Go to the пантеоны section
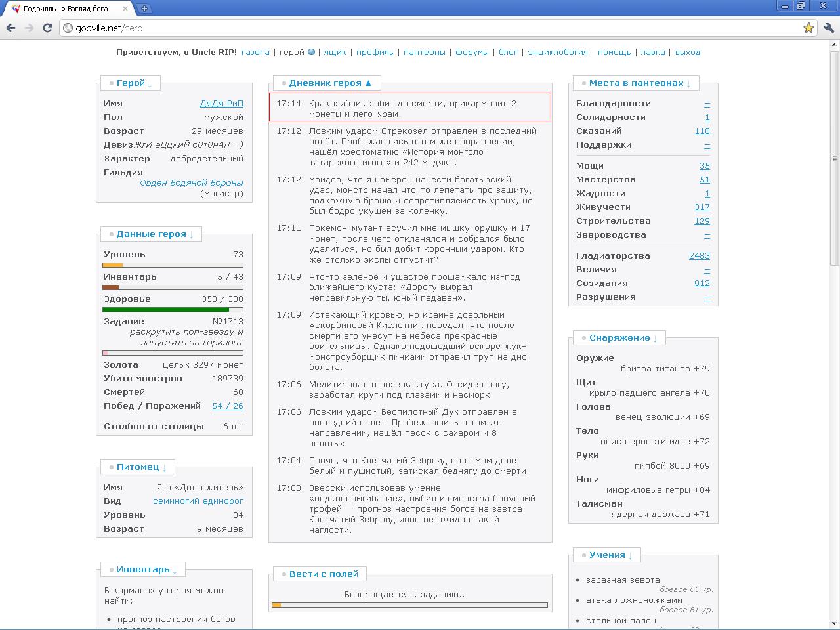This screenshot has width=840, height=630. (425, 52)
